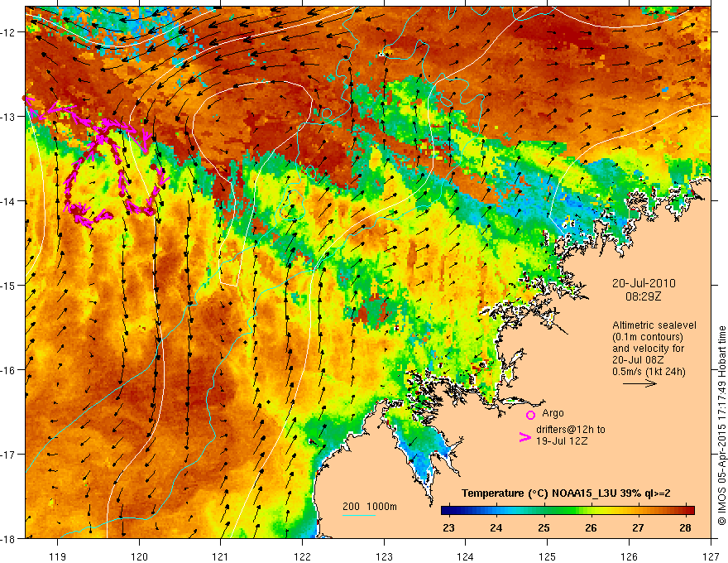The width and height of the screenshot is (728, 563).
Task: Click the color bar tick label 23
Action: (448, 527)
